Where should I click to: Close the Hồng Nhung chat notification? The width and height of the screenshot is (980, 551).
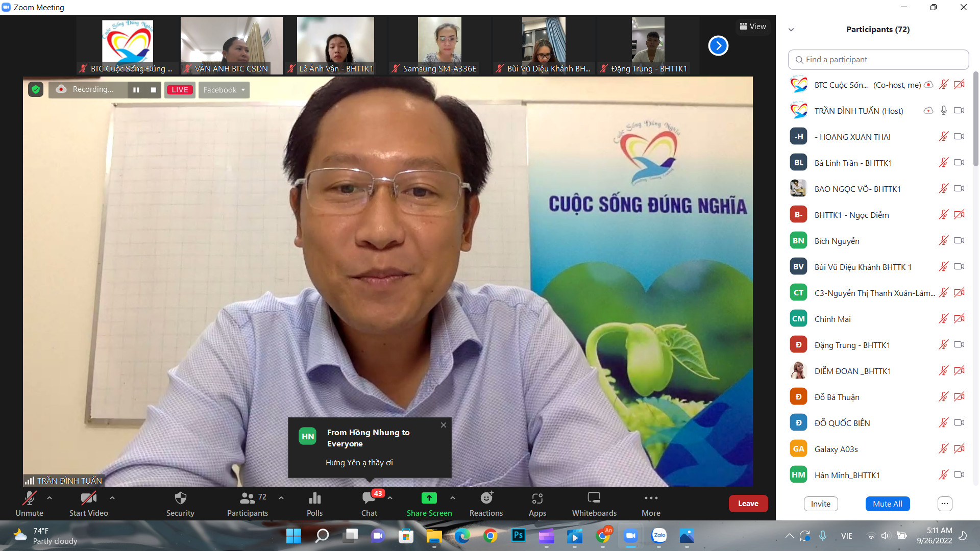(x=444, y=425)
